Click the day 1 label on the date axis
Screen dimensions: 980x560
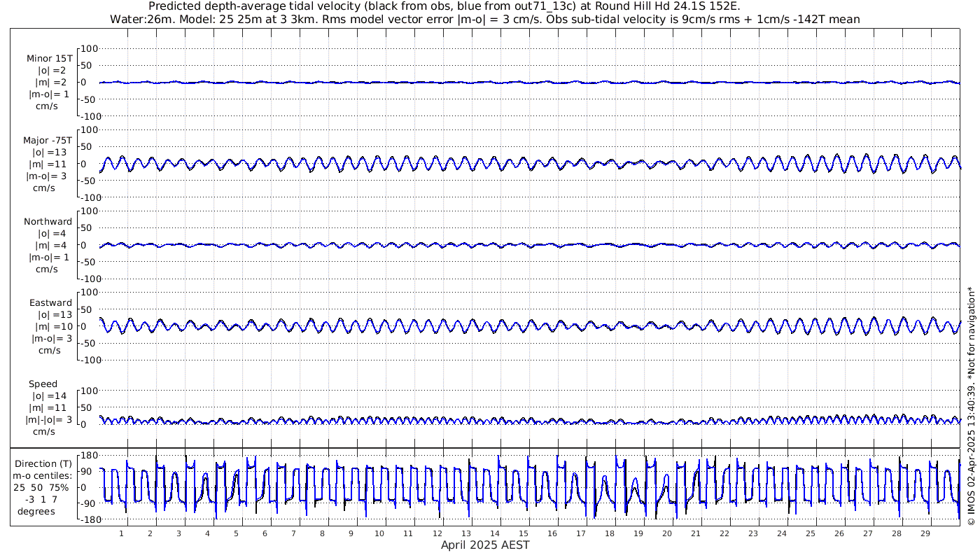coord(122,533)
